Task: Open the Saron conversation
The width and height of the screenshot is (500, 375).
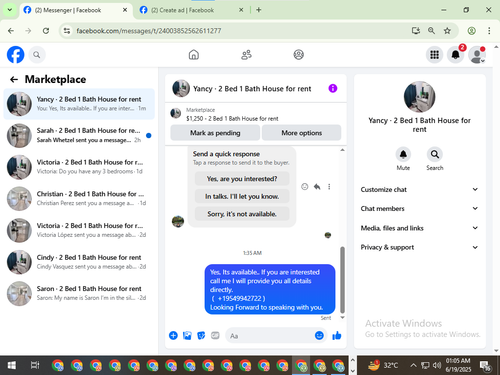Action: tap(79, 293)
